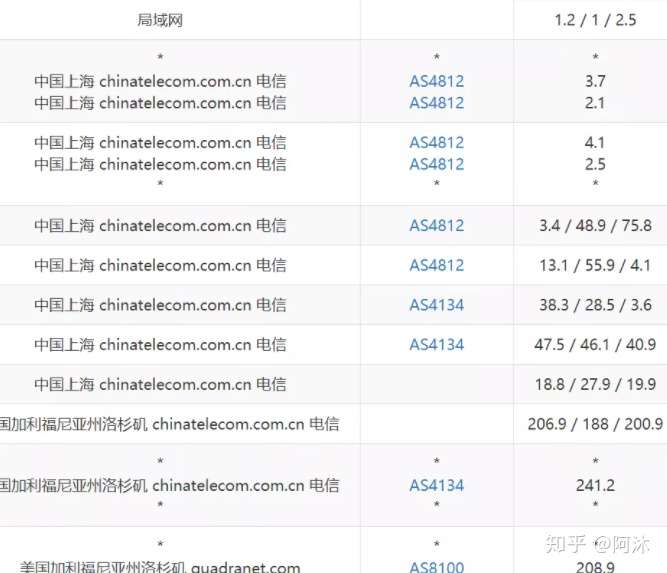
Task: Click the AS4134 link beside latency 241.2
Action: pos(436,485)
